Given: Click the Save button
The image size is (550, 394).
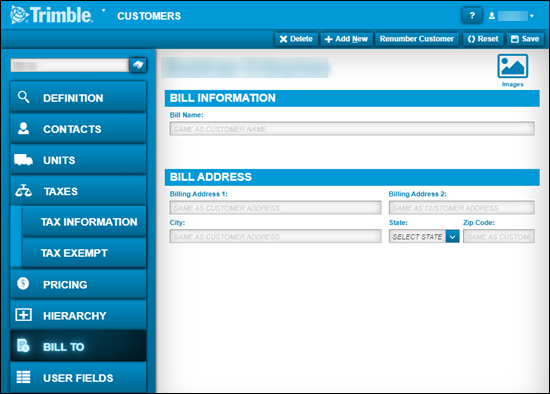Looking at the screenshot, I should 525,39.
